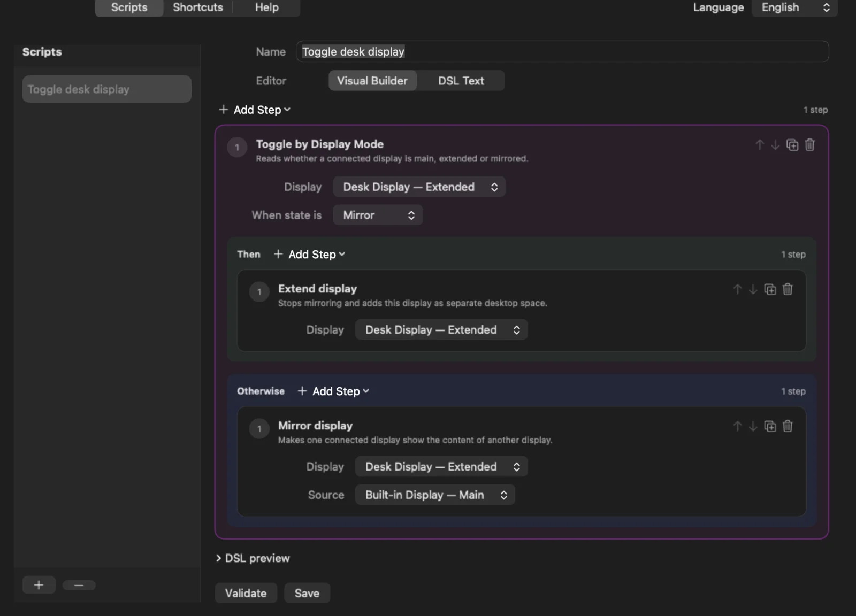Open Display dropdown under Toggle by Display Mode

[x=419, y=187]
